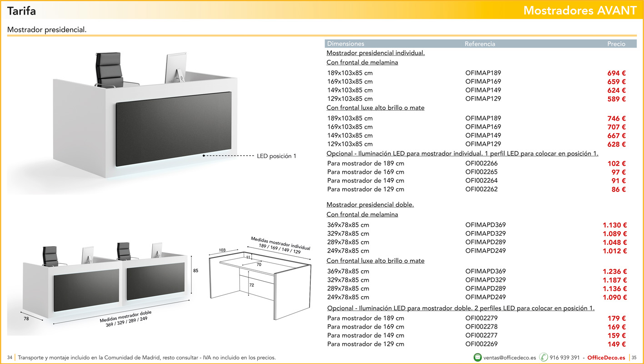644x364 pixels.
Task: Click the 1.012 € price
Action: [615, 251]
